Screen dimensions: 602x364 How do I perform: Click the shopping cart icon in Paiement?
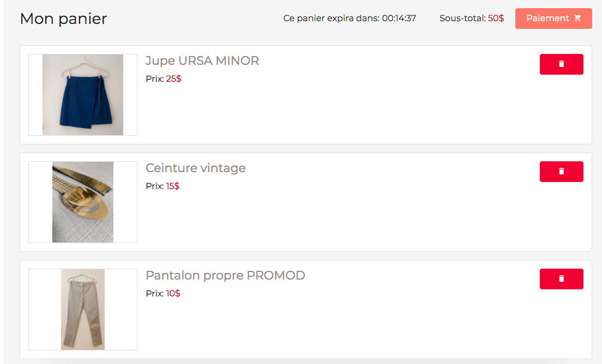[x=577, y=19]
